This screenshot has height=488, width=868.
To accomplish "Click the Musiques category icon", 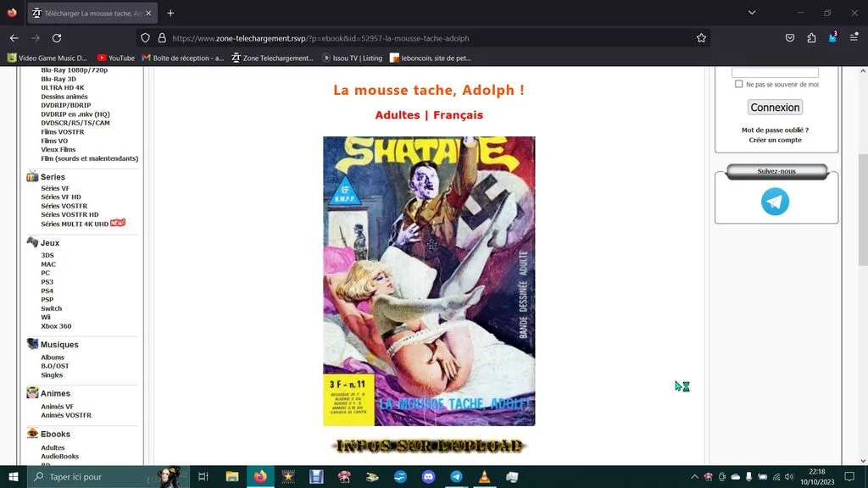I will (32, 344).
